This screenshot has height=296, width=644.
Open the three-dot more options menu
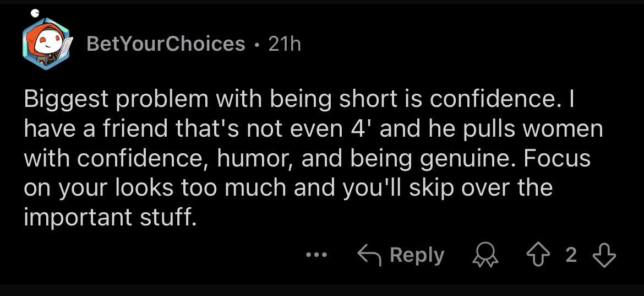coord(316,255)
